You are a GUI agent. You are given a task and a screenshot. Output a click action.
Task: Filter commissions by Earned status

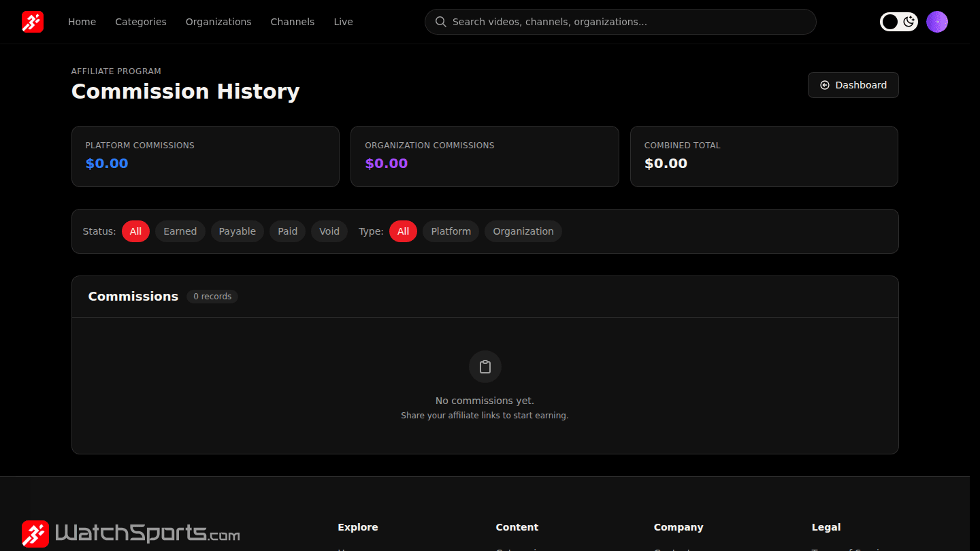tap(180, 231)
